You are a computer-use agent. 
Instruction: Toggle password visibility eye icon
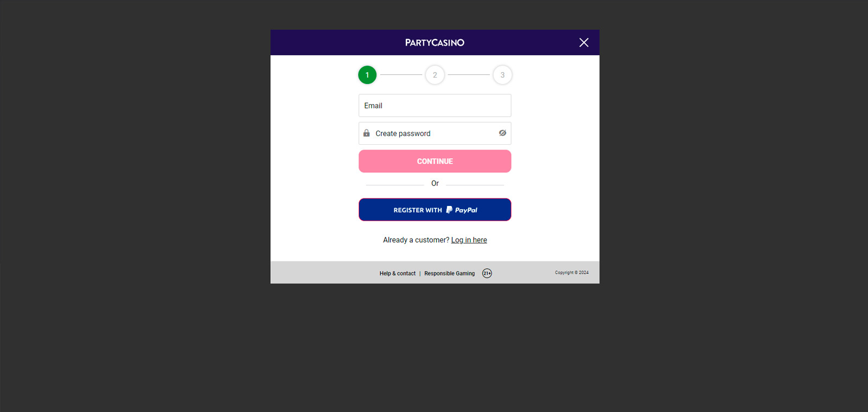502,133
